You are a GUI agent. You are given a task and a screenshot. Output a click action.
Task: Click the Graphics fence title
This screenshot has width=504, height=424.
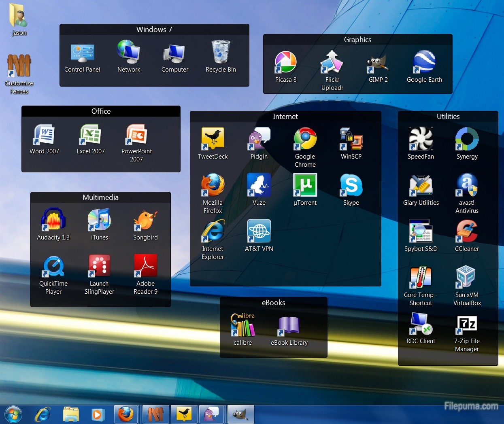[x=358, y=40]
